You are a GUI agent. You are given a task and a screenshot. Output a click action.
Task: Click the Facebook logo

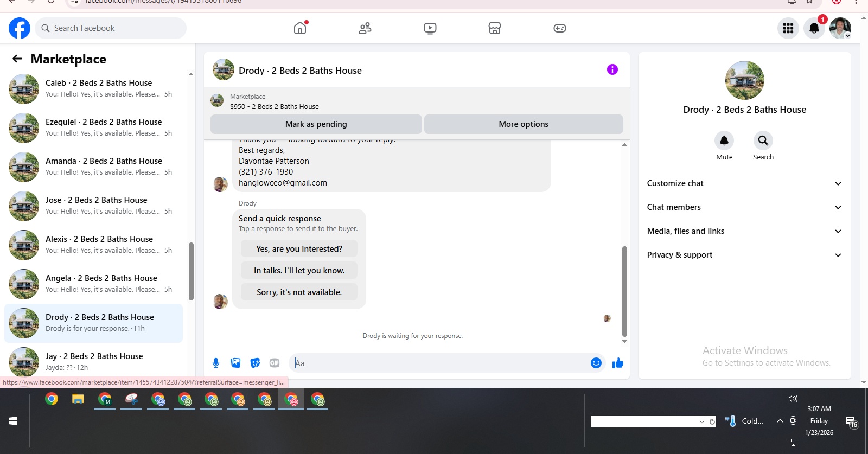(x=20, y=28)
